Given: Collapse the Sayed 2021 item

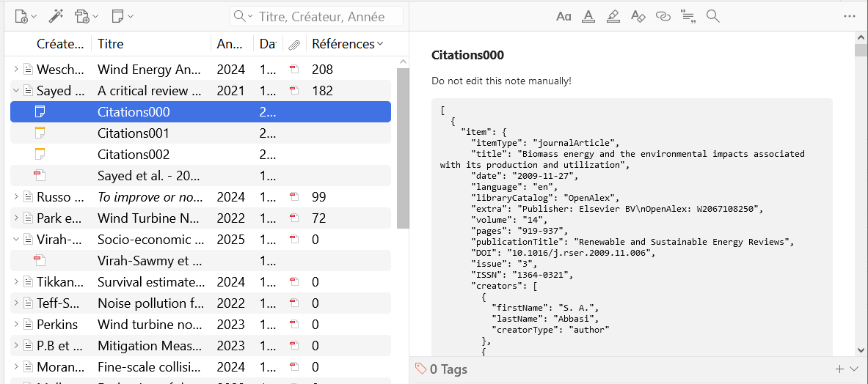Looking at the screenshot, I should click(16, 91).
